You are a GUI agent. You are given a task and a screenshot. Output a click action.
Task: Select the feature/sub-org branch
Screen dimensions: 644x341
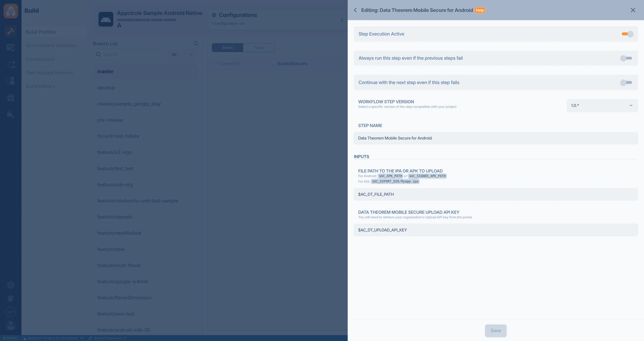click(x=115, y=185)
